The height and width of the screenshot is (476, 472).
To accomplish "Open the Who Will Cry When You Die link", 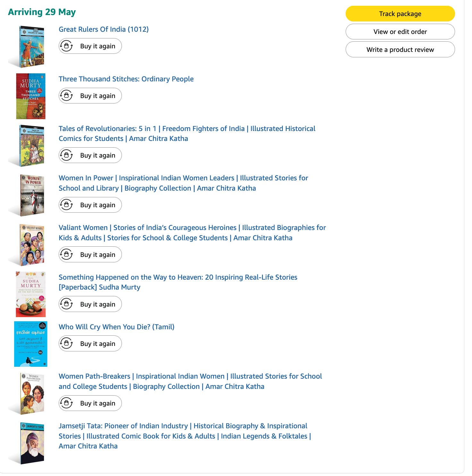I will (116, 327).
